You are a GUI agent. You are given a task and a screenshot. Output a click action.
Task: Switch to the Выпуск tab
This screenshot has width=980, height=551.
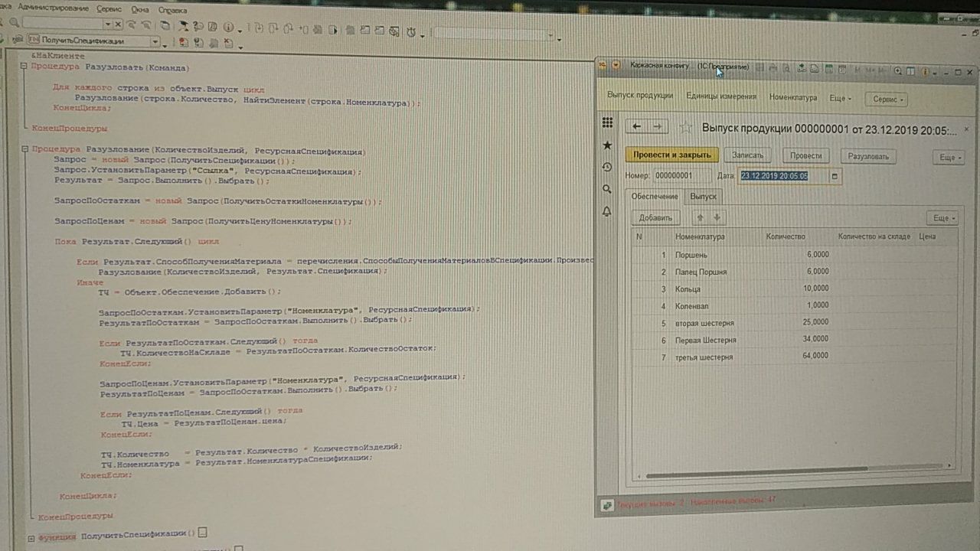(703, 197)
